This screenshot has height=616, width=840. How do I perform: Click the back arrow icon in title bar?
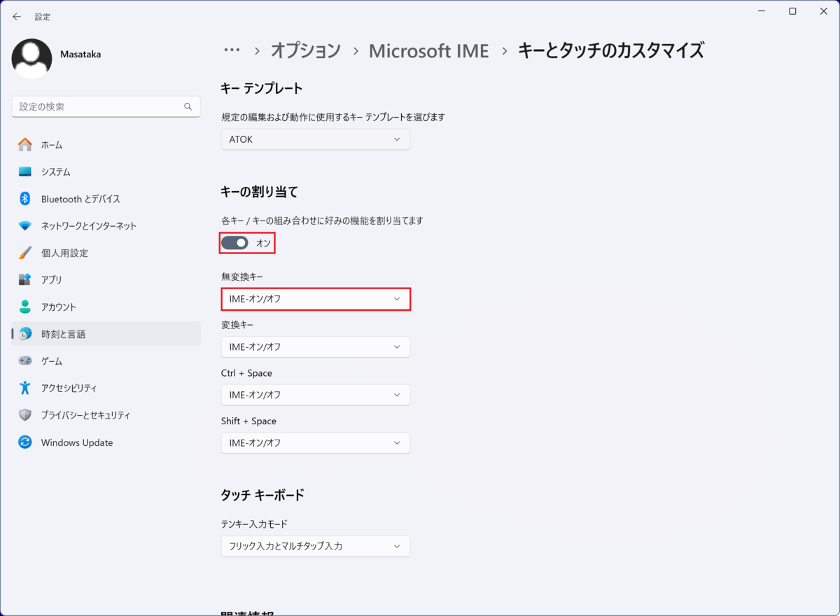(x=17, y=16)
